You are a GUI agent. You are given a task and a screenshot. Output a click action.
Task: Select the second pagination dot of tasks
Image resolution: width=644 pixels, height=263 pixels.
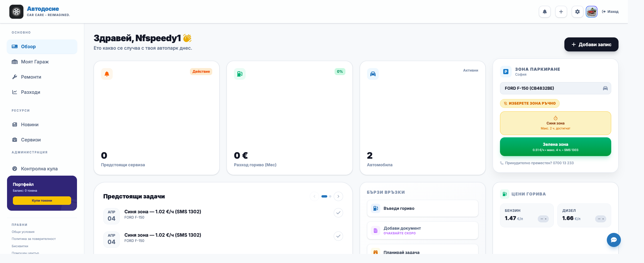330,196
